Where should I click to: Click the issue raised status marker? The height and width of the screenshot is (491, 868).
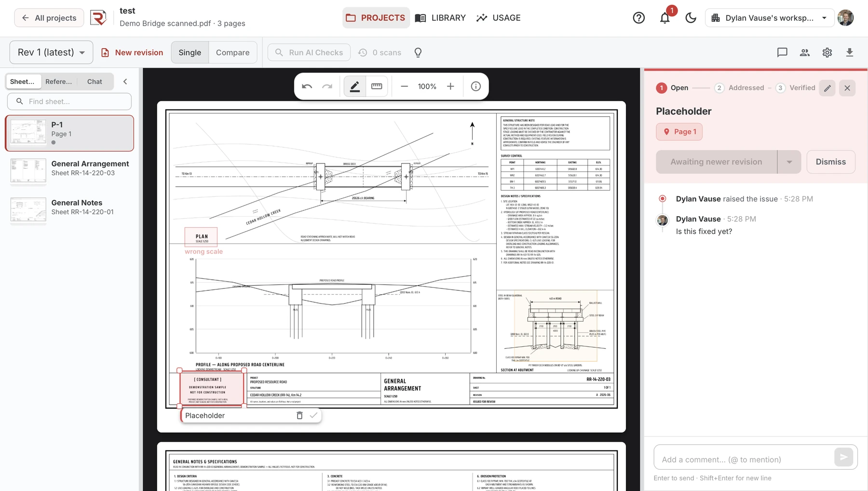pyautogui.click(x=663, y=199)
